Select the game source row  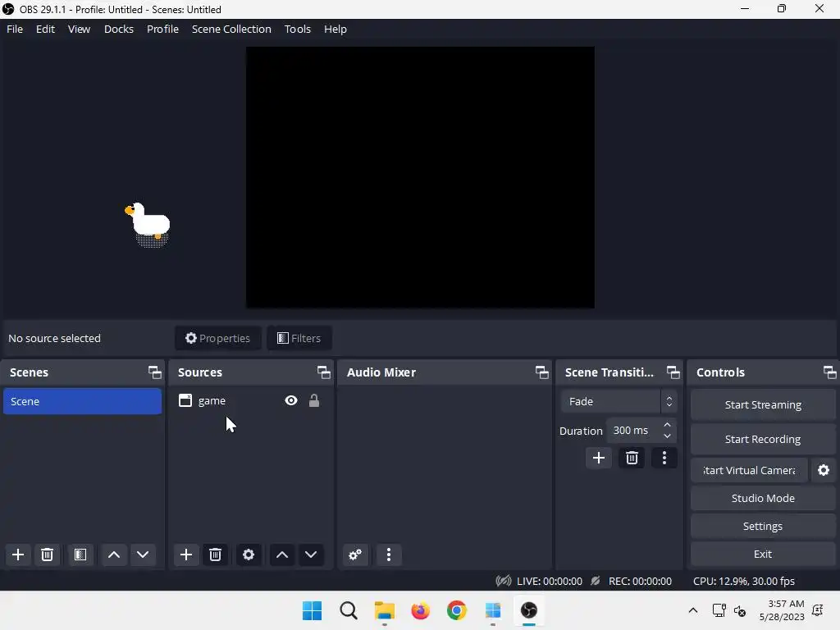(x=251, y=400)
